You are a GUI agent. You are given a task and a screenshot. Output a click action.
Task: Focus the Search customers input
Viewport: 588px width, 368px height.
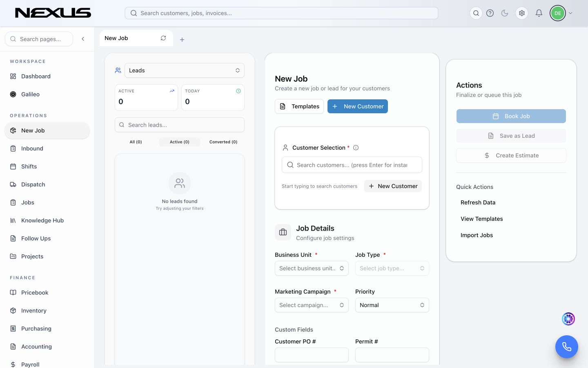tap(352, 165)
